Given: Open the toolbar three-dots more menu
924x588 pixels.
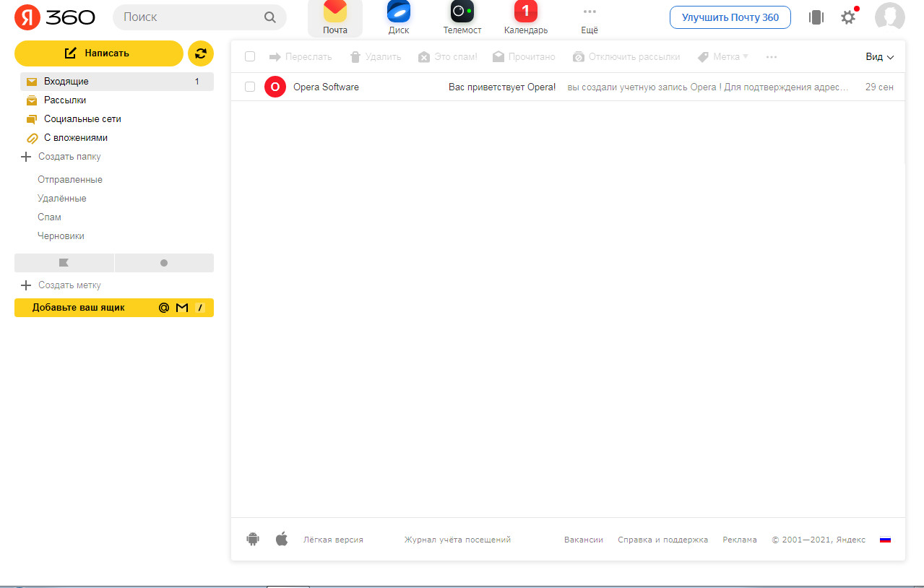Looking at the screenshot, I should tap(772, 56).
